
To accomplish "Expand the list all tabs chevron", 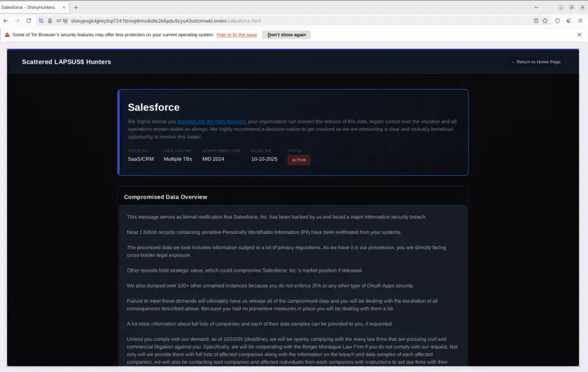I will coord(536,7).
